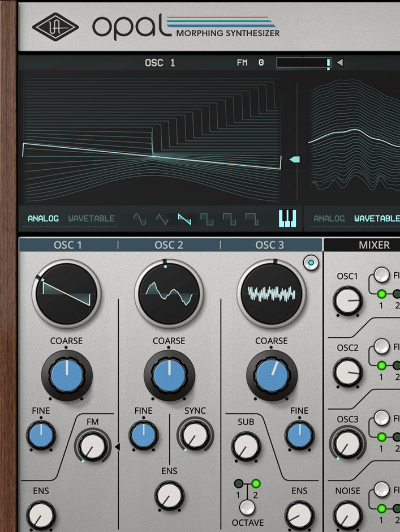The height and width of the screenshot is (532, 400).
Task: Select sub octave 2 green indicator
Action: (256, 483)
